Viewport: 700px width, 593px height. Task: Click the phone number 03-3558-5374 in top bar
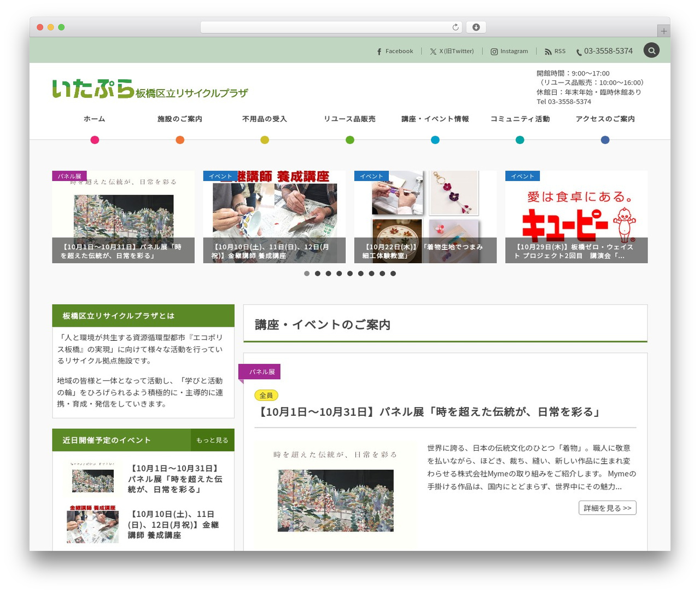[x=604, y=51]
